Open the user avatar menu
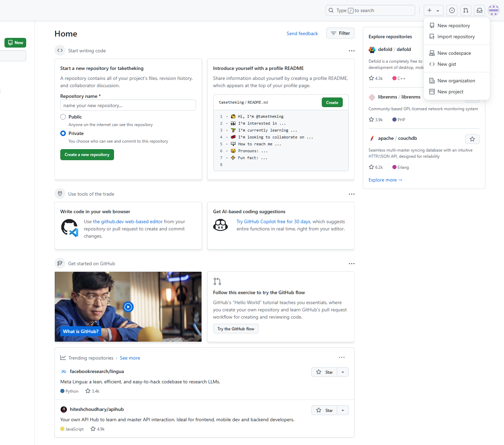 click(494, 10)
